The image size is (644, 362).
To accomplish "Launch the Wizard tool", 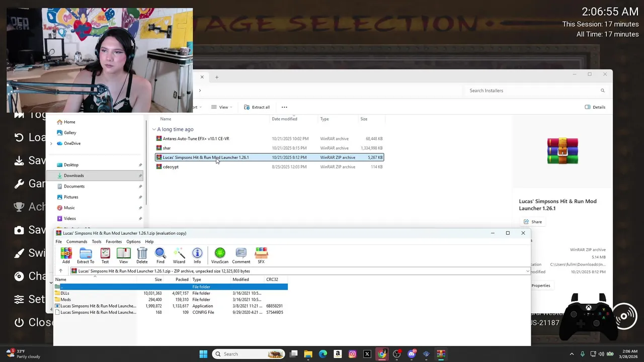I will (179, 255).
